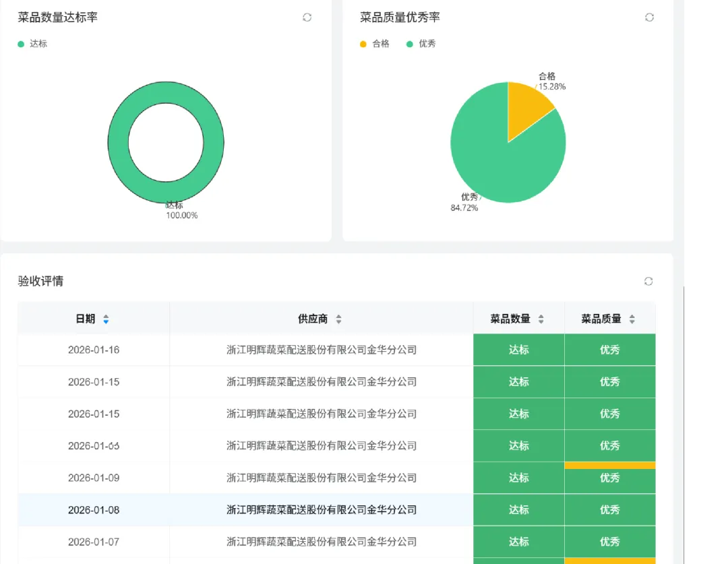Click the 菜品质量优秀率 card title

pos(400,18)
